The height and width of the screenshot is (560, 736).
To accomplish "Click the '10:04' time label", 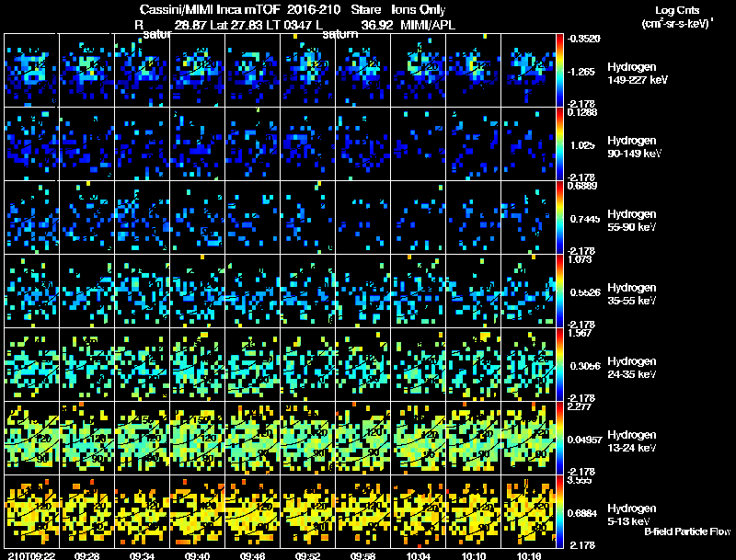I will pos(419,555).
